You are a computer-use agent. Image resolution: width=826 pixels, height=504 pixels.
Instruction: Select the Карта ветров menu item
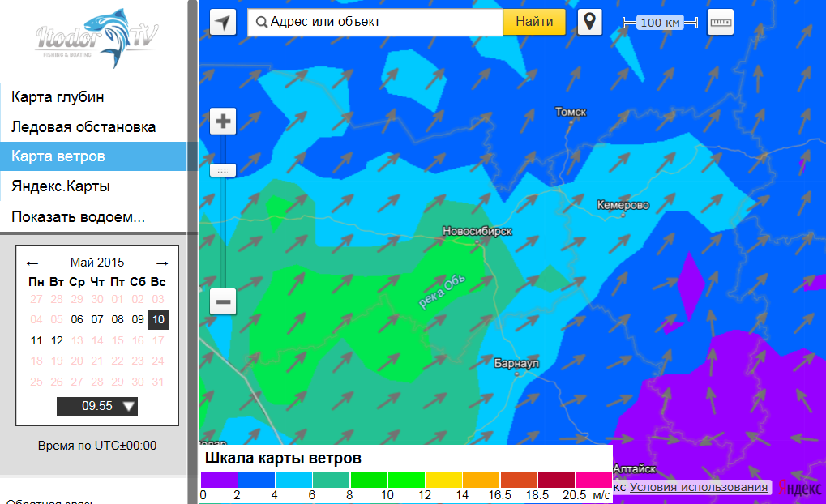[58, 156]
